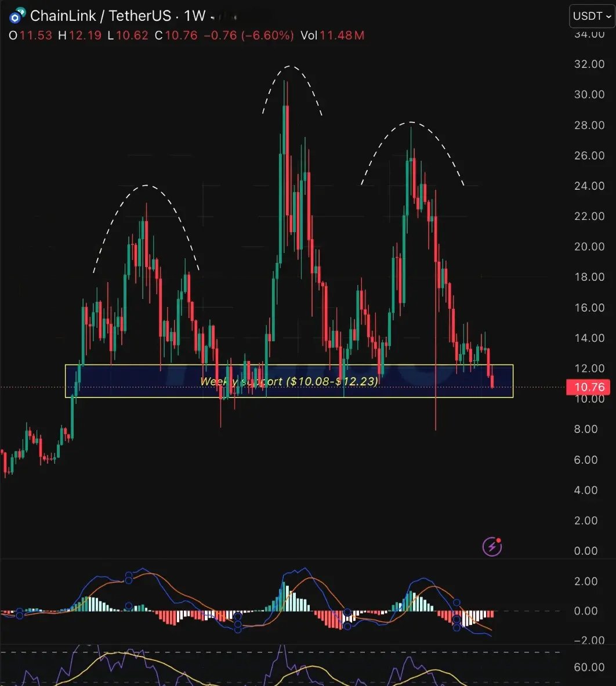The image size is (616, 686).
Task: Click the purple lightning quick-action icon
Action: click(x=492, y=547)
